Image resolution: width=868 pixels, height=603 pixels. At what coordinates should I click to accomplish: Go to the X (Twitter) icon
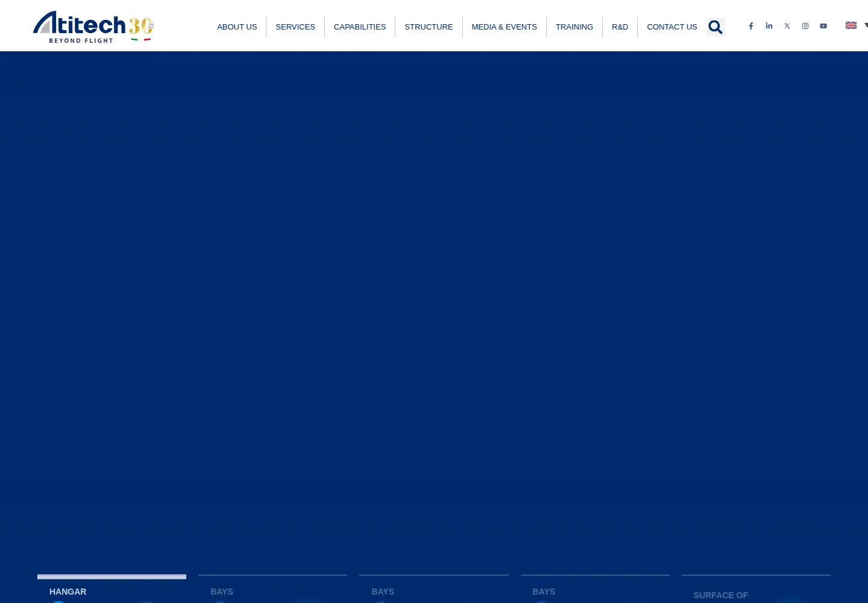(x=787, y=26)
